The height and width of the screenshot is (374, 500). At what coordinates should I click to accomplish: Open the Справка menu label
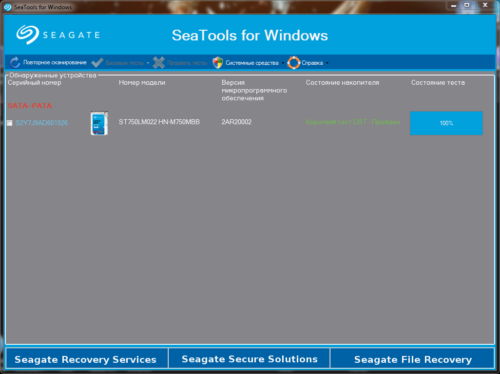312,63
